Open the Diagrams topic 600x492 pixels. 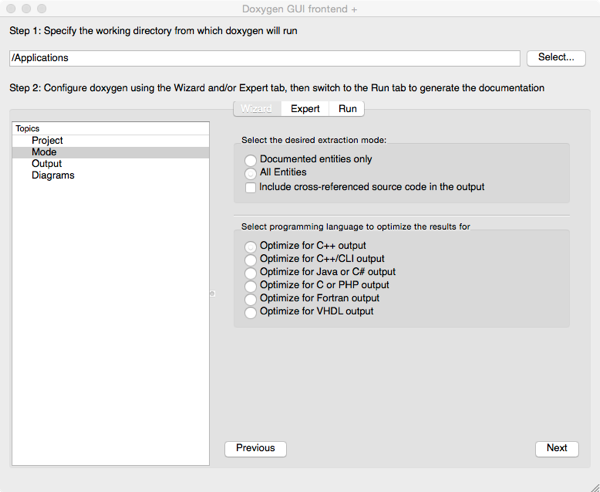tap(53, 176)
